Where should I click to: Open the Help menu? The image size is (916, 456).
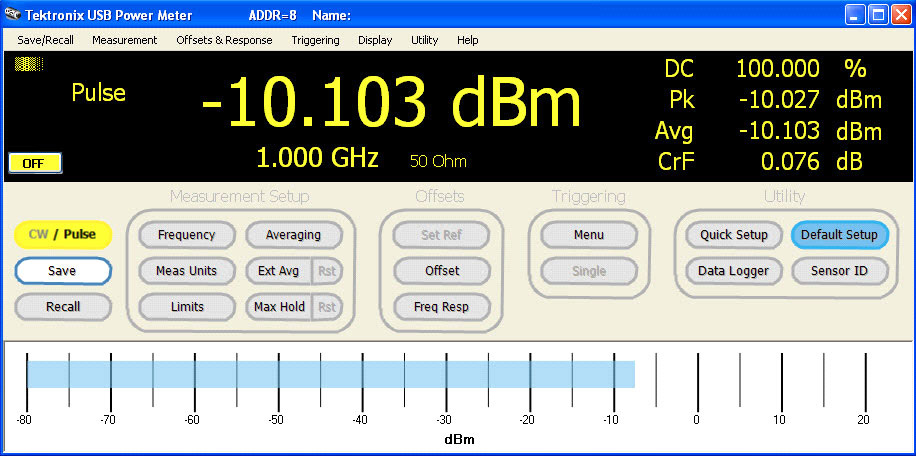coord(467,40)
